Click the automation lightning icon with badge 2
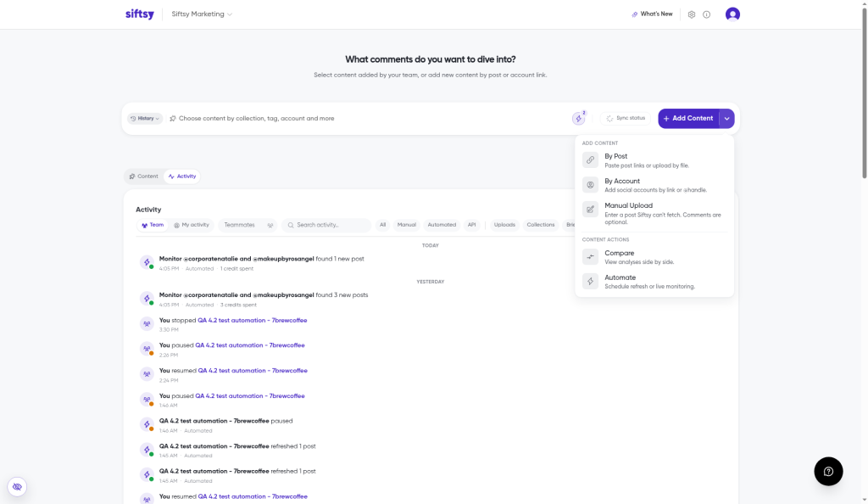The height and width of the screenshot is (504, 868). [578, 118]
